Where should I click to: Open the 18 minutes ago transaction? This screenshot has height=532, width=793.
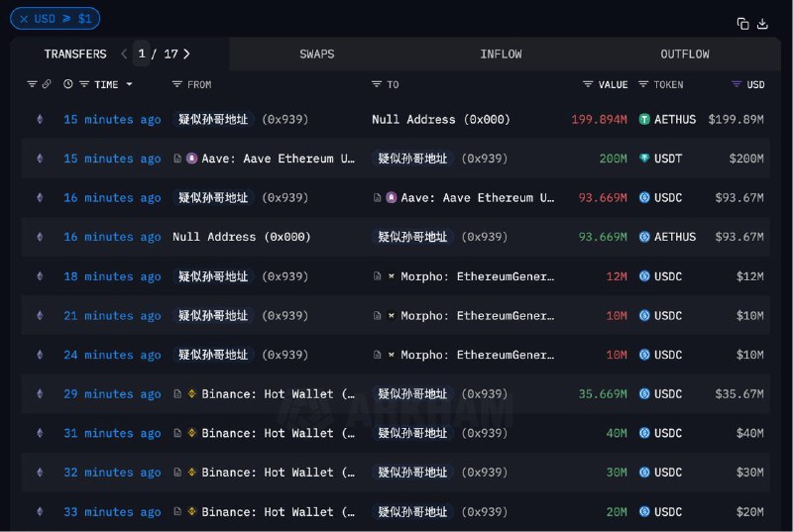(x=112, y=276)
